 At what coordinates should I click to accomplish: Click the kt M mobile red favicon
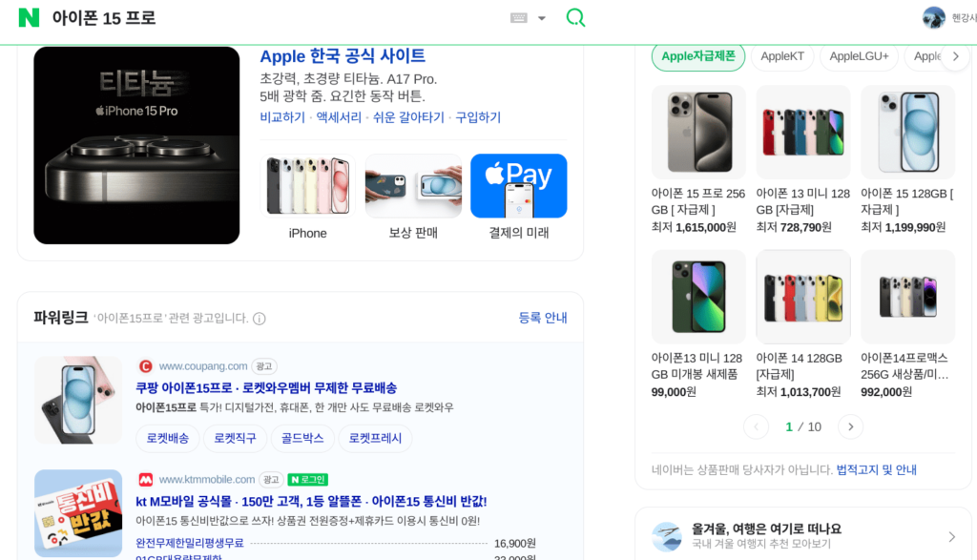pos(145,480)
